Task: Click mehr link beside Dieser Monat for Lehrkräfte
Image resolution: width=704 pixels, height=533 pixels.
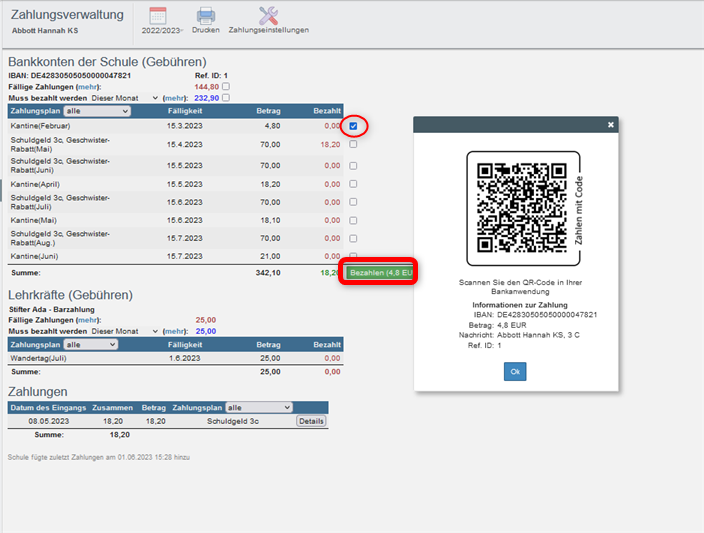Action: click(175, 331)
